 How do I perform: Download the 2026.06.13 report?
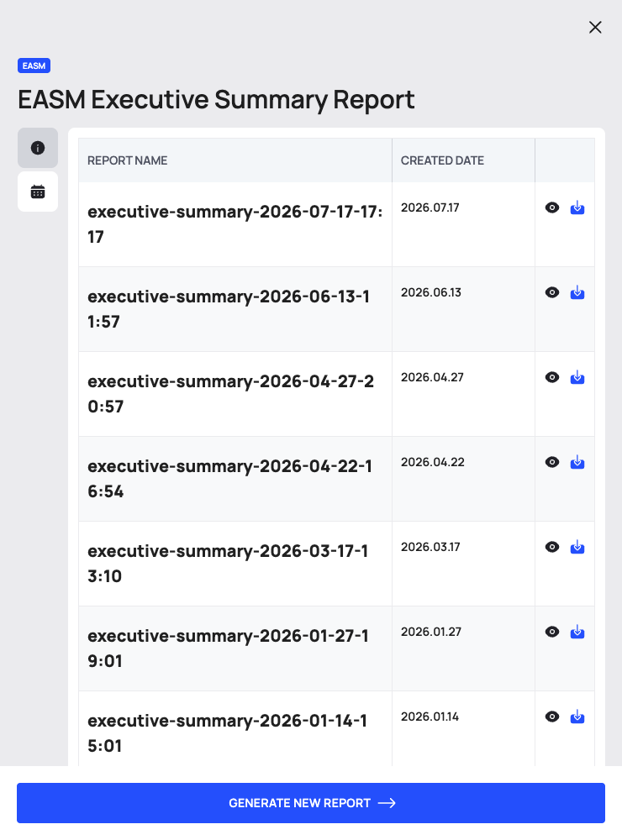tap(577, 292)
